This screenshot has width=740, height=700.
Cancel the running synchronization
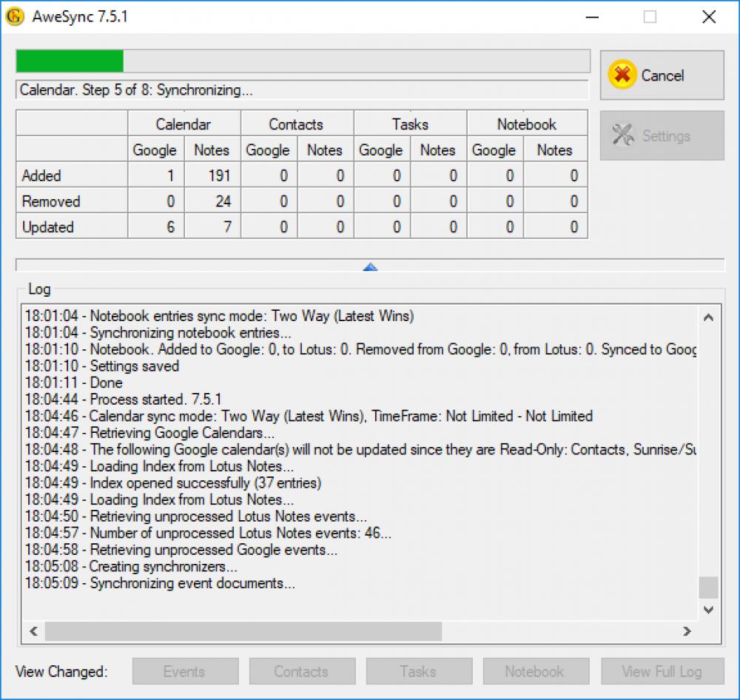click(662, 75)
